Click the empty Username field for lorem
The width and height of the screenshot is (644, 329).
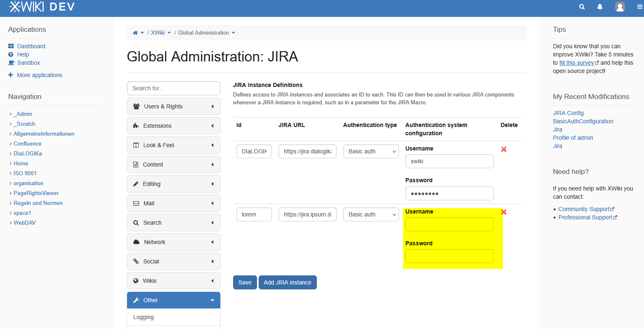(x=450, y=224)
